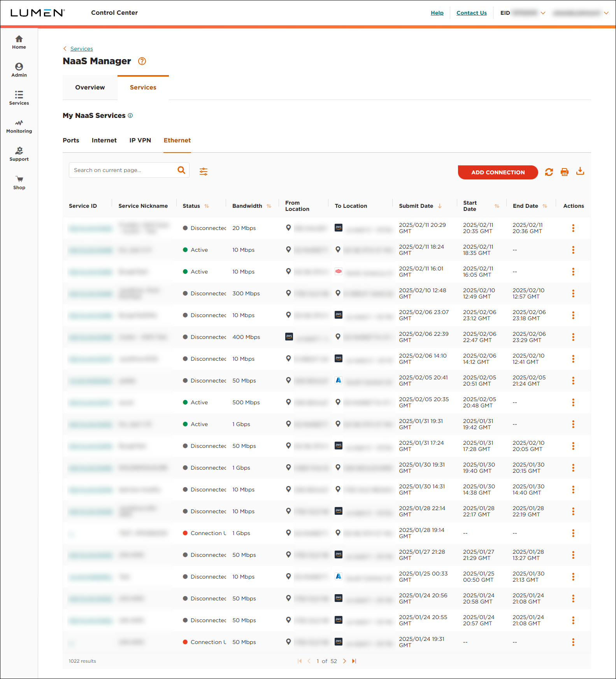This screenshot has height=679, width=616.
Task: Switch to the Overview tab
Action: pos(90,88)
